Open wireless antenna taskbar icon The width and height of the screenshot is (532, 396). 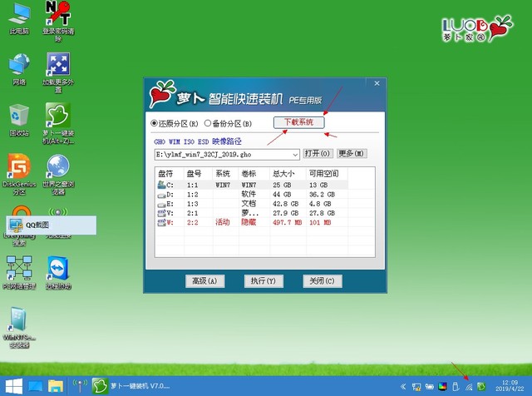point(80,386)
